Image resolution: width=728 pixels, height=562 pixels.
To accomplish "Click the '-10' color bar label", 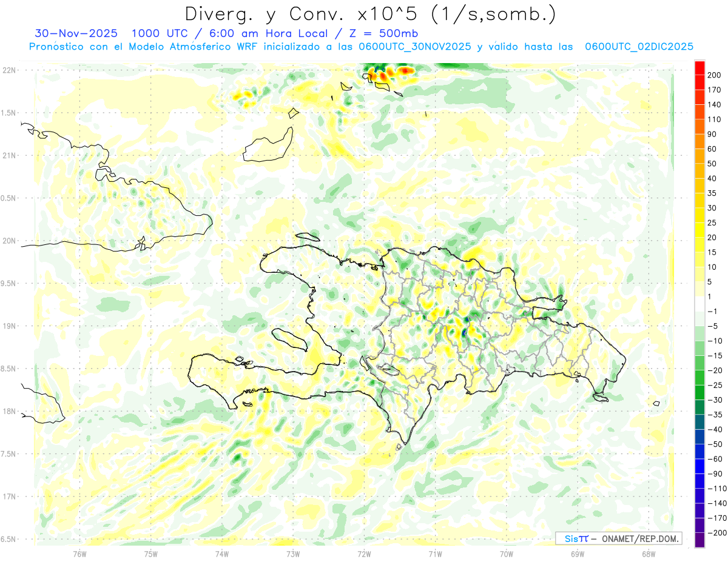I will click(x=716, y=341).
